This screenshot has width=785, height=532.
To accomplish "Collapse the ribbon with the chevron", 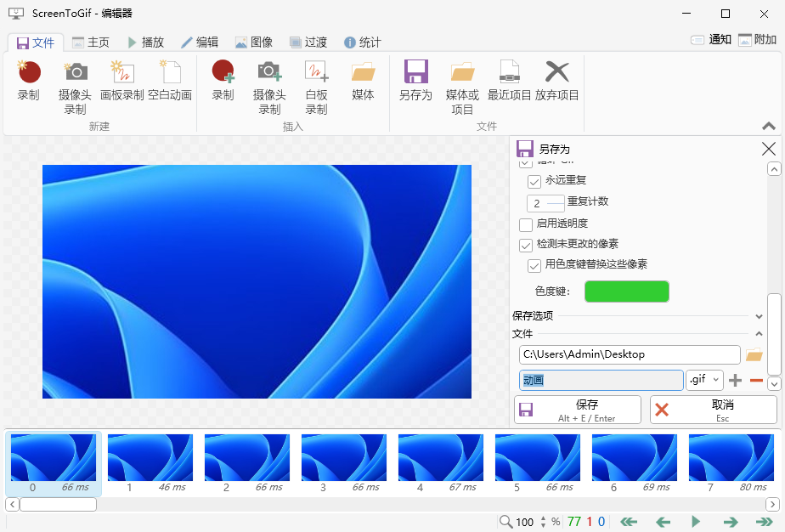I will (x=768, y=125).
